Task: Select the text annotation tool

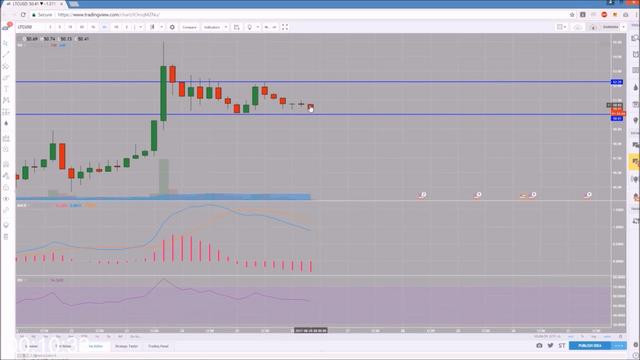Action: (6, 89)
